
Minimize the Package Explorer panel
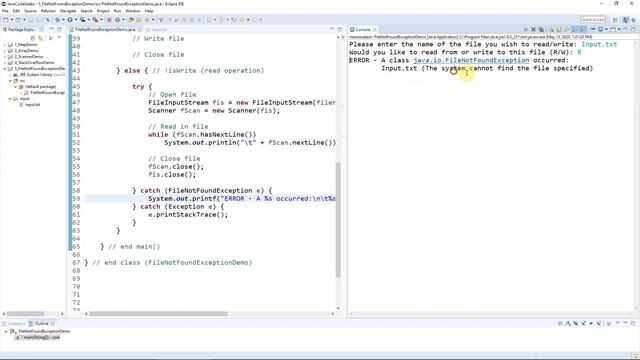click(x=52, y=29)
